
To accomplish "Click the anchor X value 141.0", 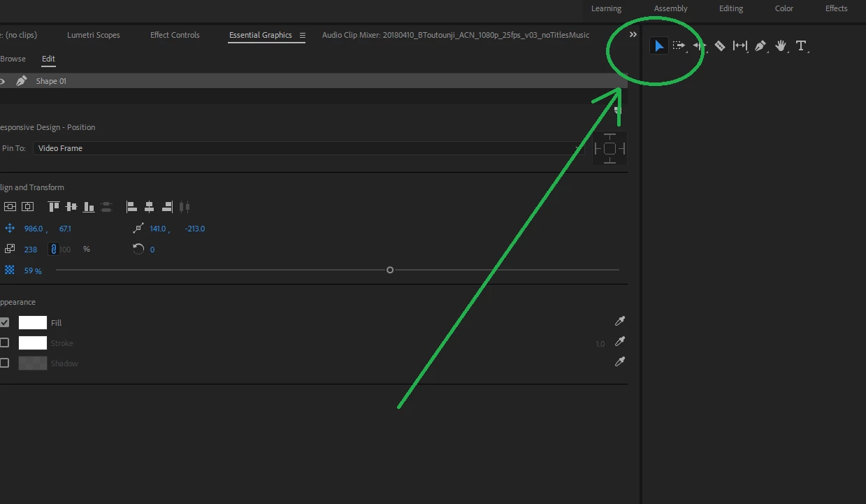I will tap(158, 229).
